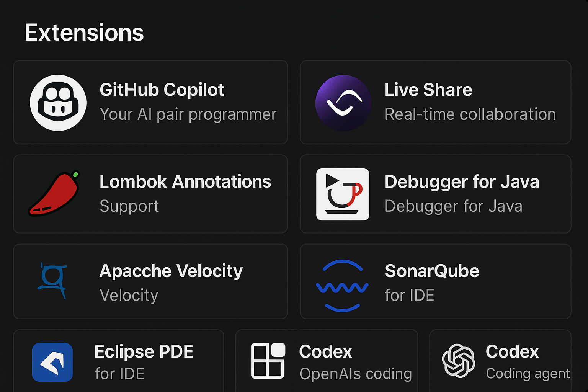Click the Debugger for Java coffee cup icon
The height and width of the screenshot is (392, 588).
tap(343, 194)
